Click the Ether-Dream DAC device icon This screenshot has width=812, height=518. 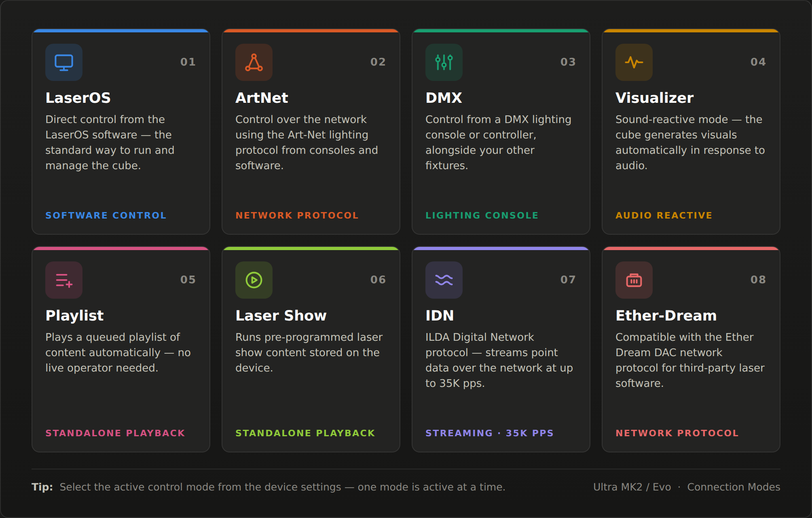click(x=634, y=280)
